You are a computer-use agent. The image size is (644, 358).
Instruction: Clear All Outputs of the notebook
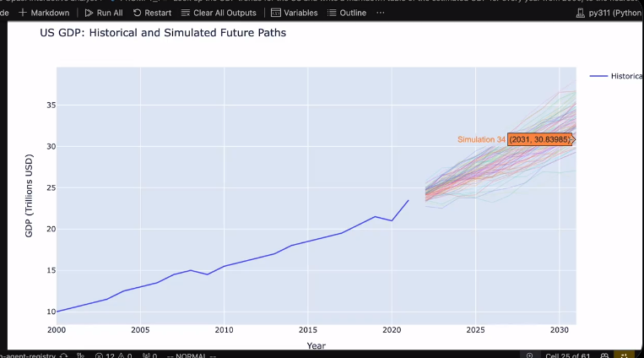point(219,13)
